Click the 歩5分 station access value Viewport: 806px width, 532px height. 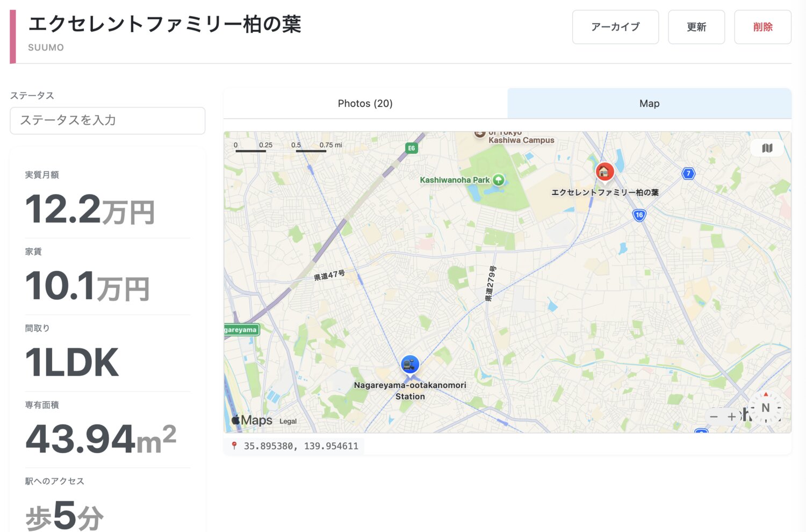tap(64, 516)
